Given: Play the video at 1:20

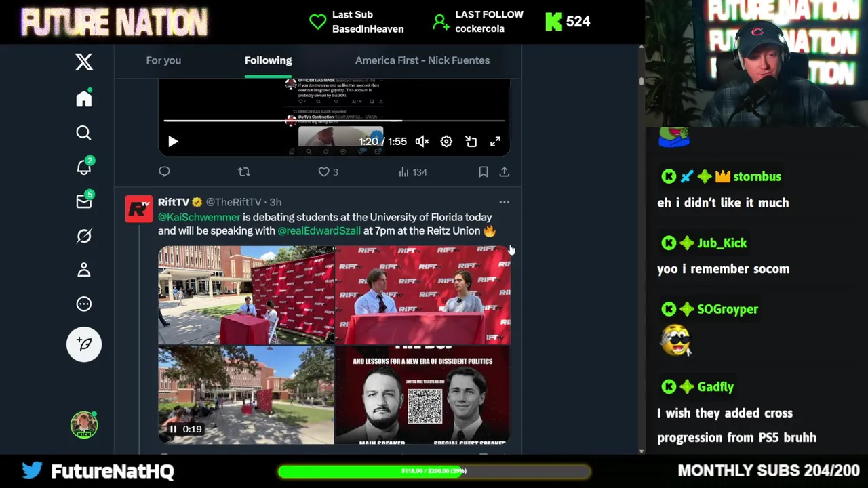Looking at the screenshot, I should (173, 142).
